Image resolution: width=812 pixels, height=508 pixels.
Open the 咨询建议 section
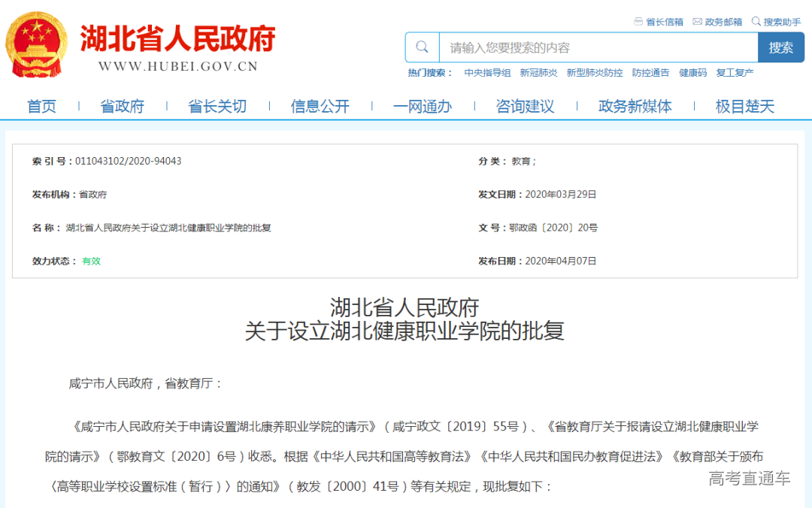click(525, 107)
